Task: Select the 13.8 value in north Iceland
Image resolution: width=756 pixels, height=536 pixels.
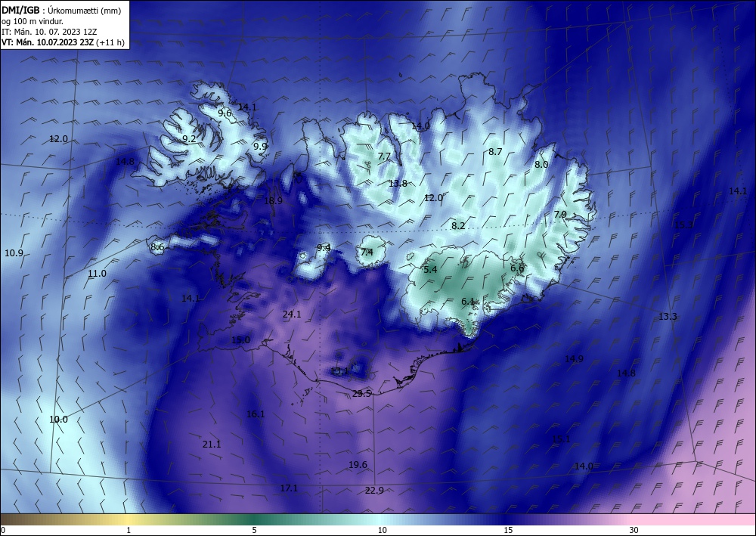Action: tap(398, 183)
